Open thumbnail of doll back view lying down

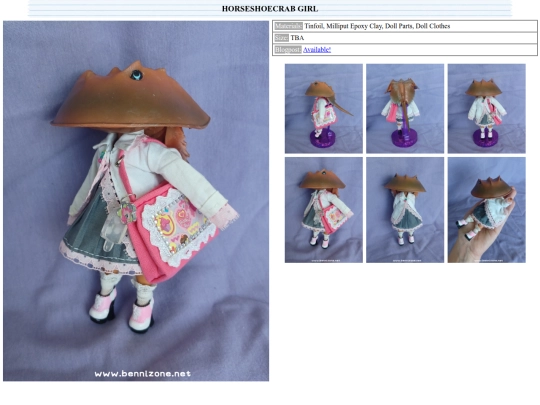tap(405, 210)
